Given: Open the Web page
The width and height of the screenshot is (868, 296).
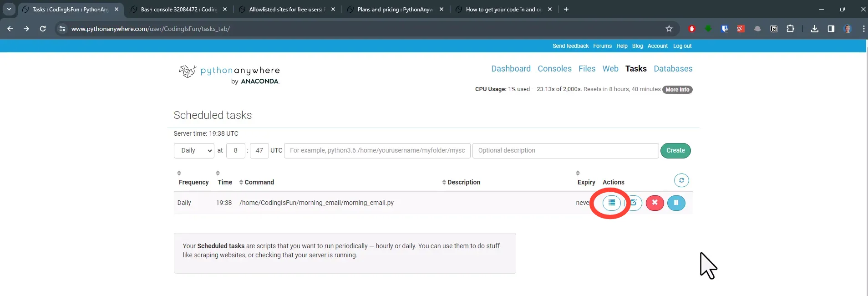Looking at the screenshot, I should click(x=610, y=69).
